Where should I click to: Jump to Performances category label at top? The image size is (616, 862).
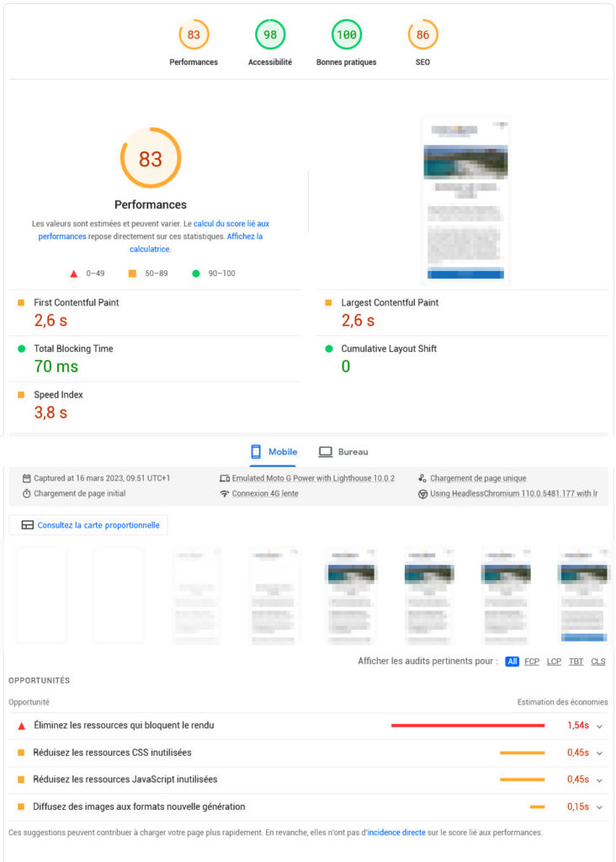pyautogui.click(x=194, y=62)
